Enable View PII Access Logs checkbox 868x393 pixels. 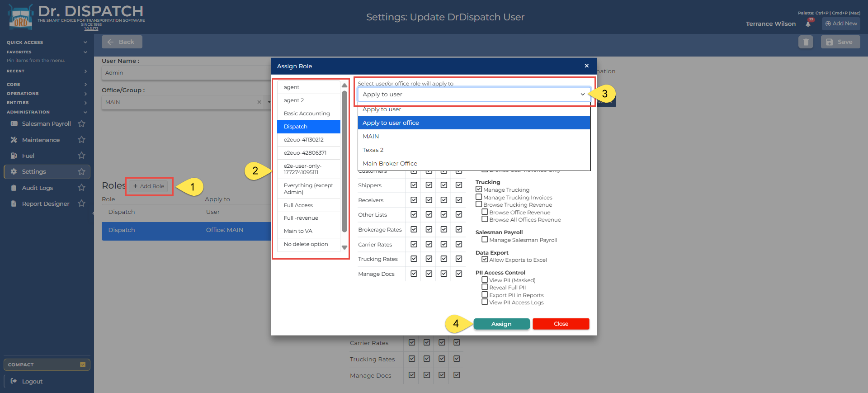click(485, 302)
